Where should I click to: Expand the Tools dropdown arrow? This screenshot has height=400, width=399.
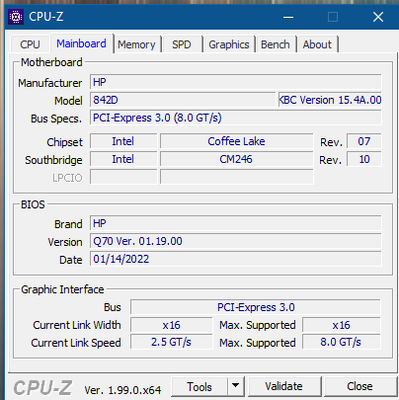[x=236, y=387]
